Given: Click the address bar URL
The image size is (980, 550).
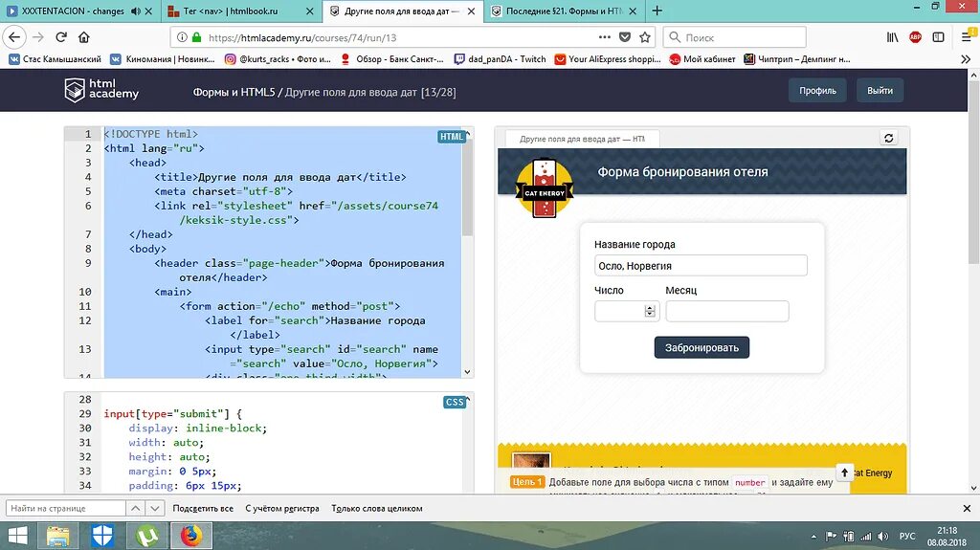Looking at the screenshot, I should tap(302, 37).
